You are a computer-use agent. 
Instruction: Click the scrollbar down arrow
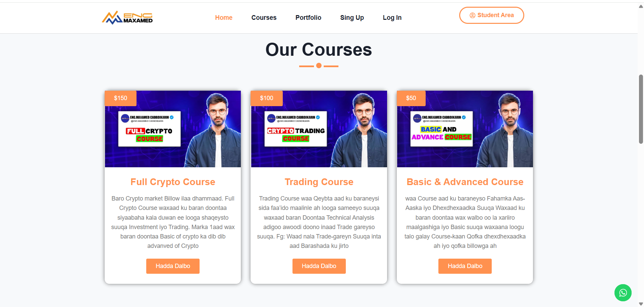(x=641, y=304)
